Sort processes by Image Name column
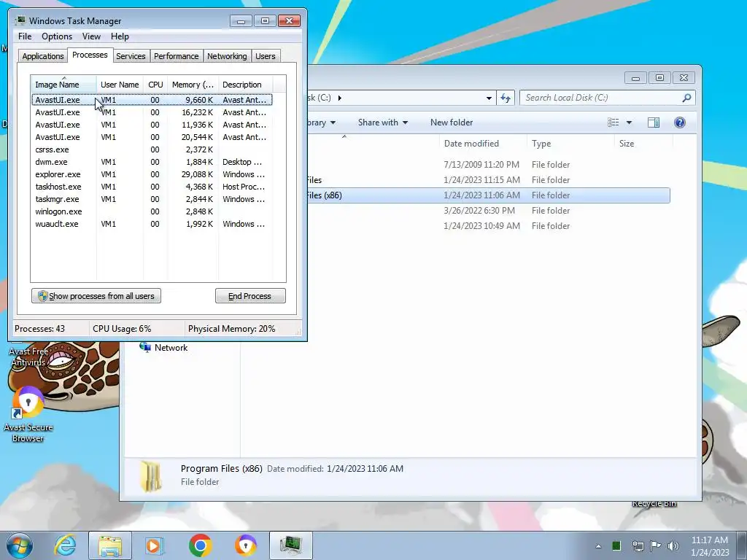 [x=63, y=85]
